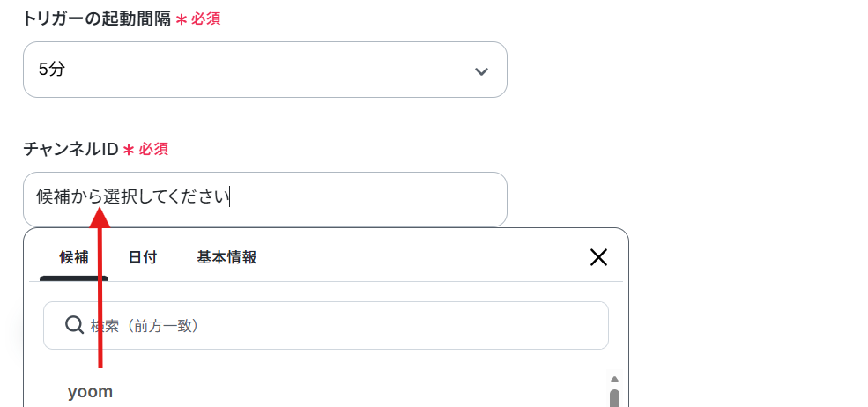Screen dimensions: 868x407
Task: Click red asterisk next to トリガーの起動間隔
Action: (181, 19)
